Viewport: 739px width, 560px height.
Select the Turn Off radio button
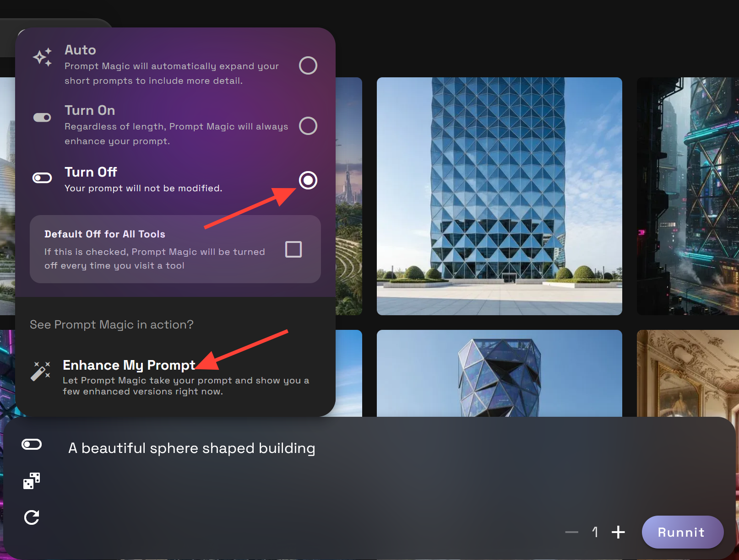308,180
